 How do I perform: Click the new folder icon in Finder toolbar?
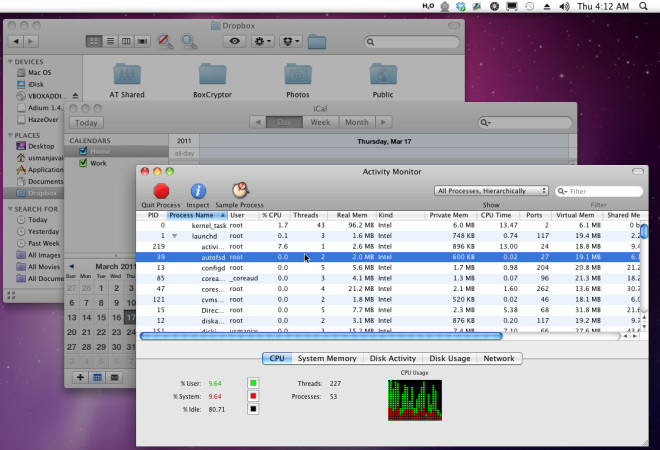click(x=317, y=42)
